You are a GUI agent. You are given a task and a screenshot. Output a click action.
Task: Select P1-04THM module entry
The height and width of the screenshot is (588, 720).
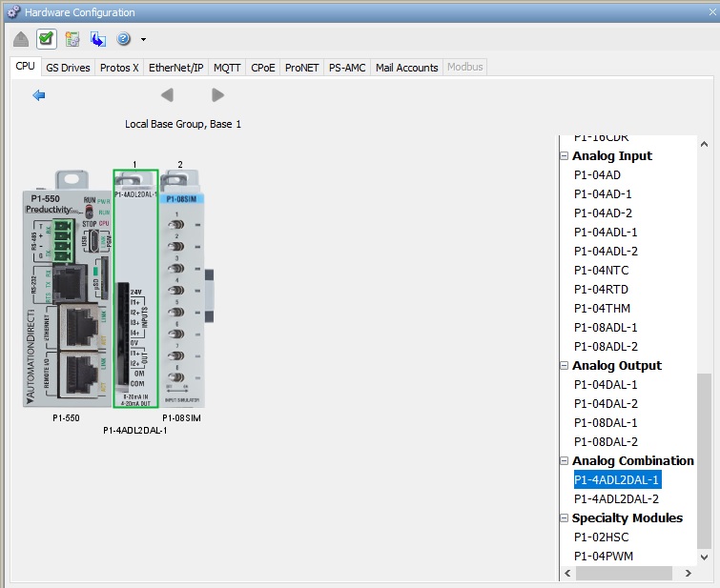[x=602, y=309]
